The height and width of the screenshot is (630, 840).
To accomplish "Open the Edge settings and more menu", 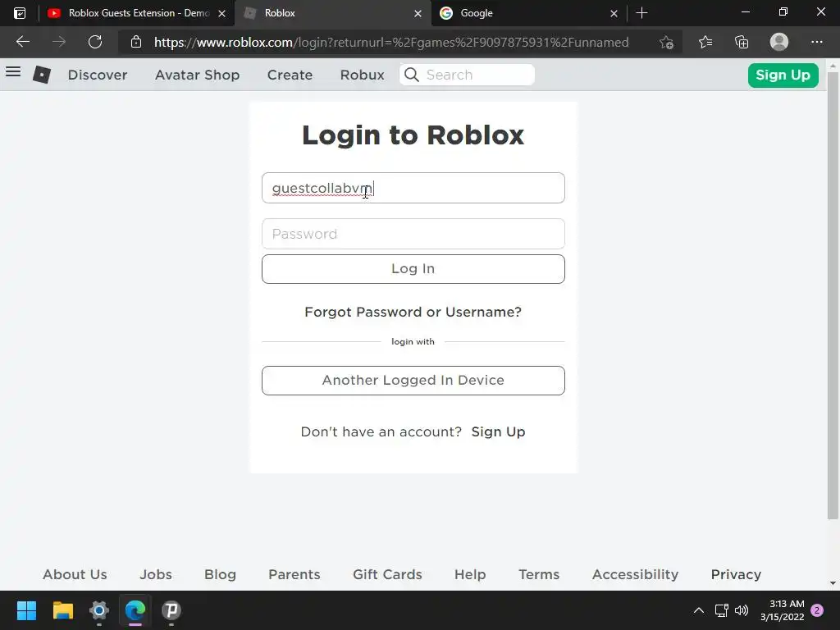I will tap(816, 42).
